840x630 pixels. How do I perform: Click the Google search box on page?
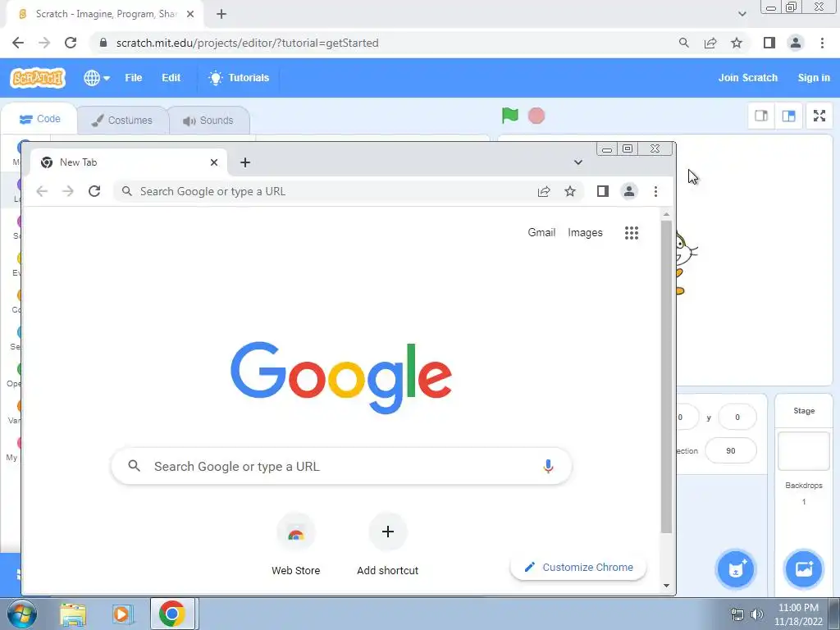(x=341, y=466)
